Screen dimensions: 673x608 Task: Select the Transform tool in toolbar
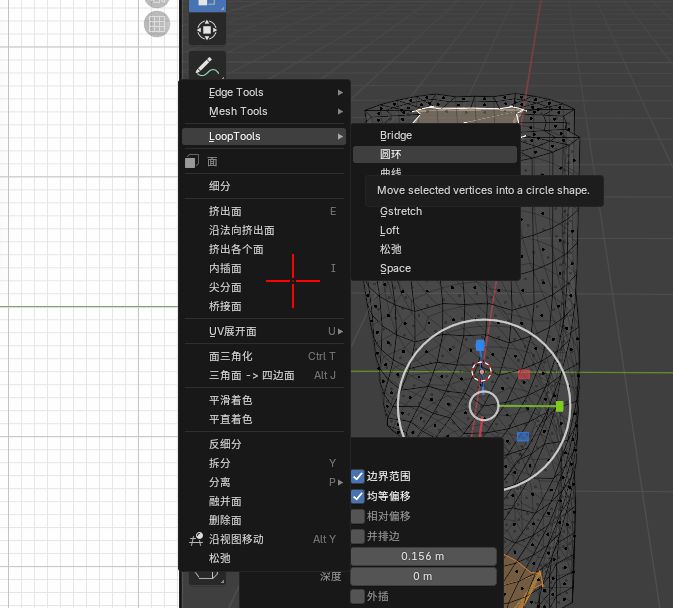click(x=207, y=31)
